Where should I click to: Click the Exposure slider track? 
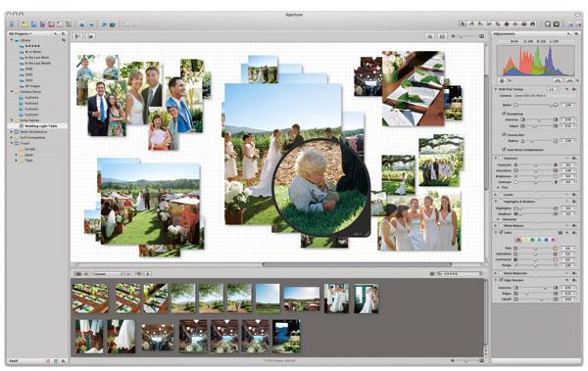535,164
